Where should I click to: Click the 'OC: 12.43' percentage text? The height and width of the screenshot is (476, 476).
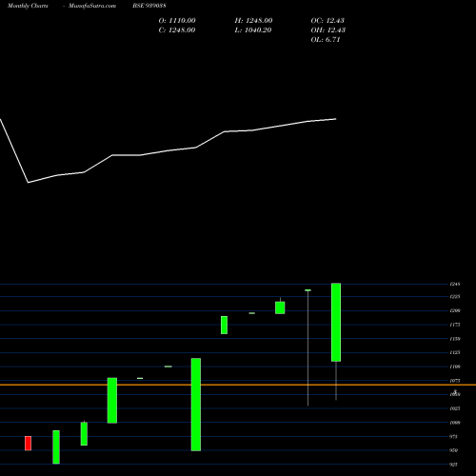[327, 20]
